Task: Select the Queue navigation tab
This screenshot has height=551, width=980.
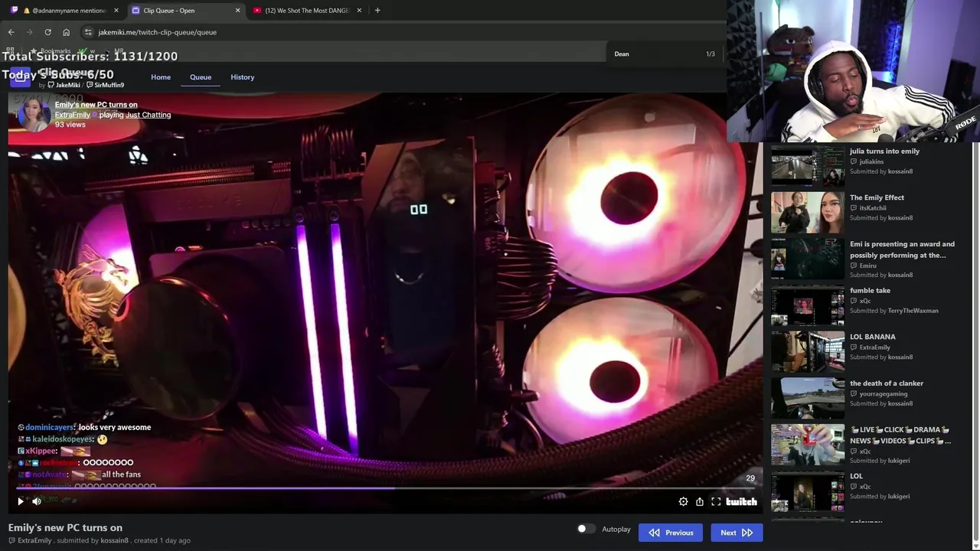Action: click(201, 77)
